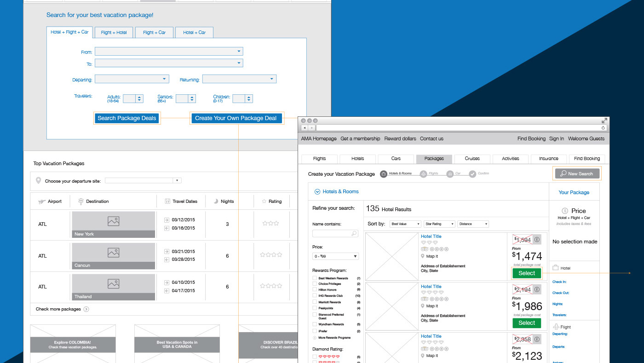Select the Flight + Hotel tab
Screen dimensions: 644x363
(114, 32)
